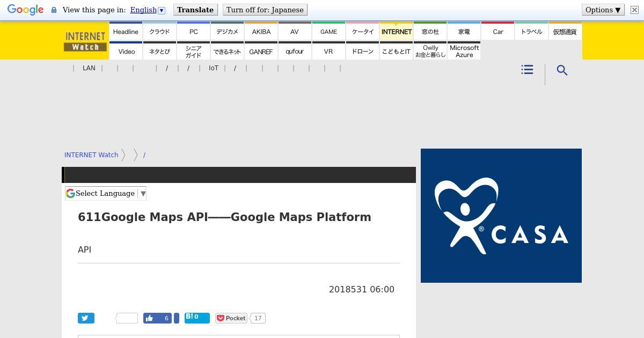Close the Google Translate bar
Screen dimensions: 644x338
[x=634, y=10]
